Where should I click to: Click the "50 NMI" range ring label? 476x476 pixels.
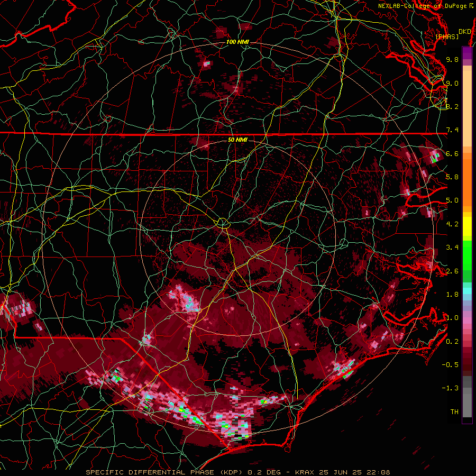tap(237, 140)
